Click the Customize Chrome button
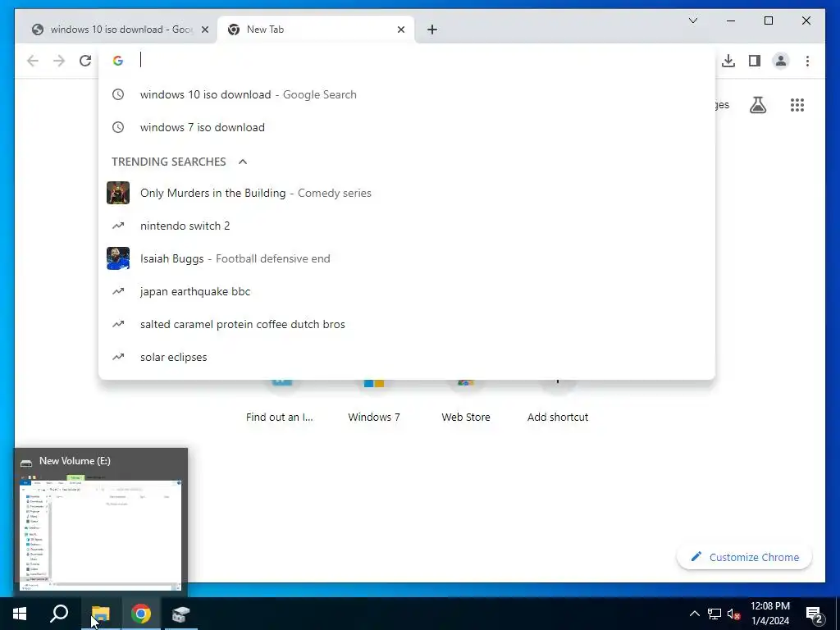This screenshot has width=840, height=630. (745, 557)
